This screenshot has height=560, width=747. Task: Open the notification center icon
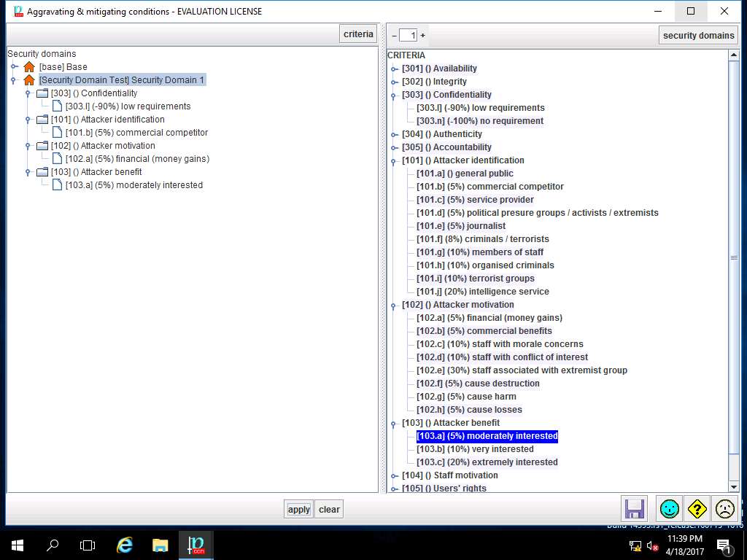click(x=724, y=546)
